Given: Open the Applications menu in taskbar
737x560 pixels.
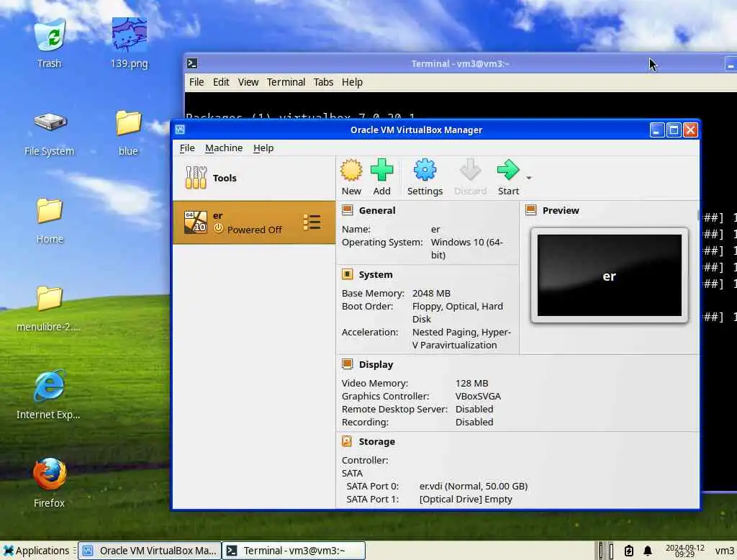Looking at the screenshot, I should click(36, 550).
